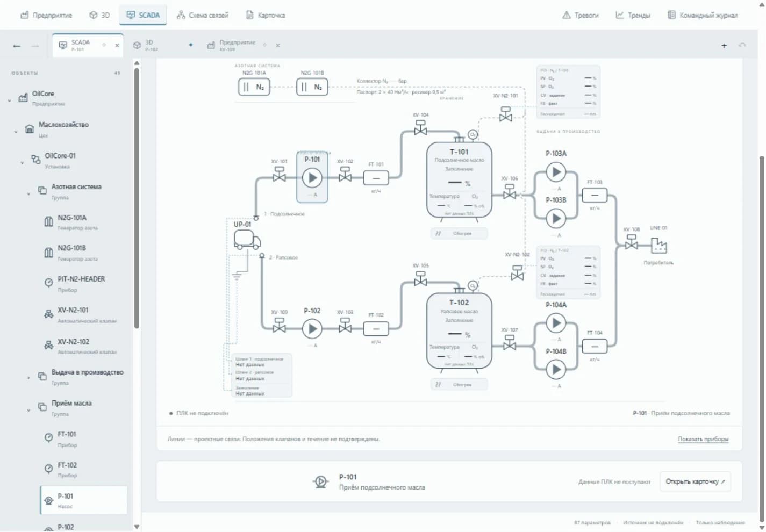
Task: Open the Схема связей tab
Action: (203, 15)
